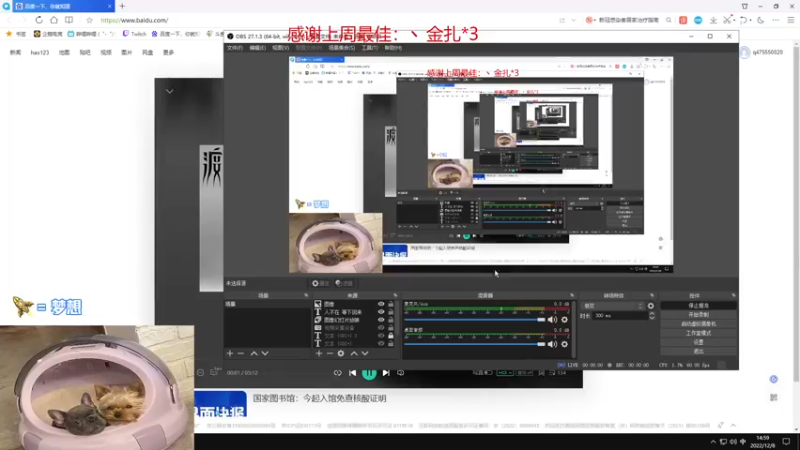Open browser hamburger main menu
The image size is (800, 450).
791,20
